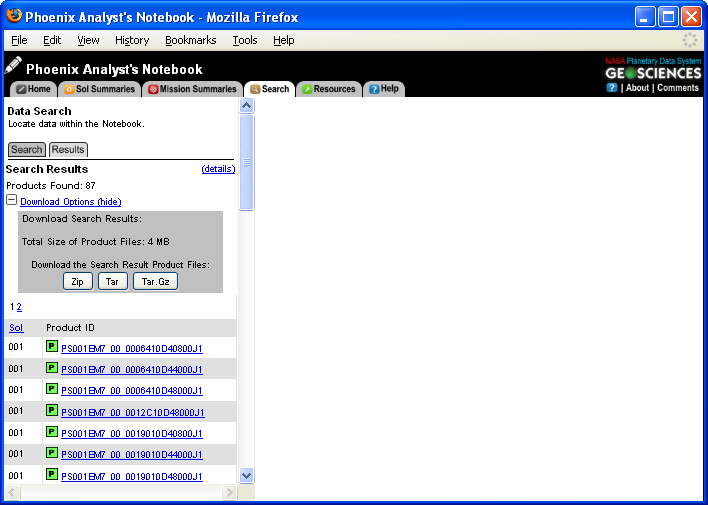The height and width of the screenshot is (505, 708).
Task: Maximize the Firefox window
Action: (668, 17)
